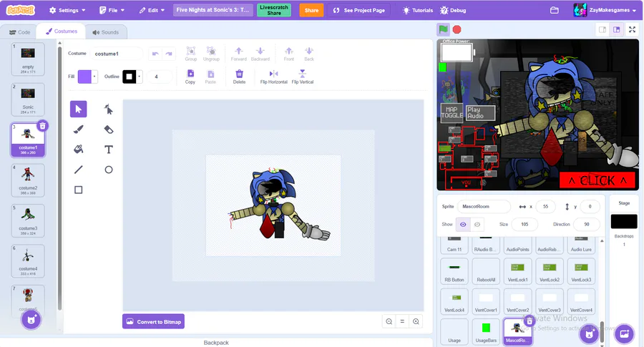Open the Debug menu item

pyautogui.click(x=453, y=10)
